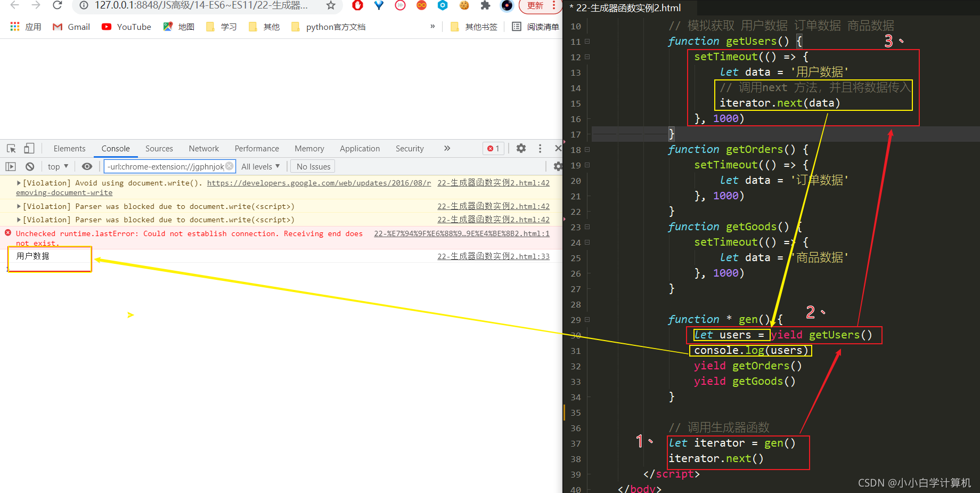The height and width of the screenshot is (493, 980).
Task: Switch to the Console tab
Action: click(x=116, y=149)
